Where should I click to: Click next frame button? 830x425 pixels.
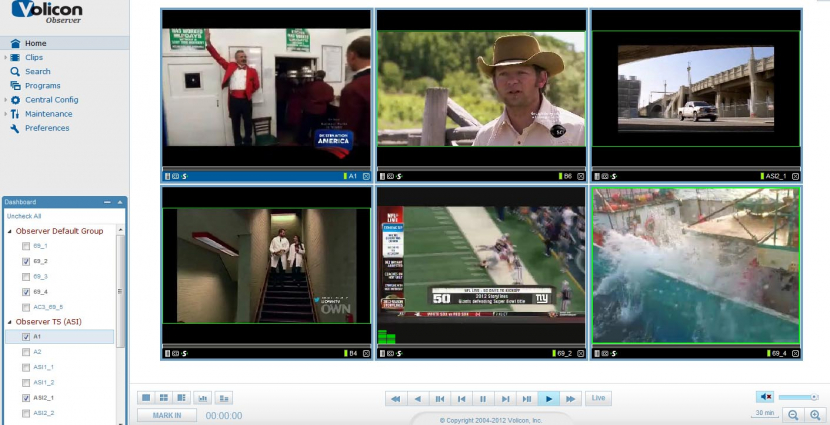coord(505,399)
